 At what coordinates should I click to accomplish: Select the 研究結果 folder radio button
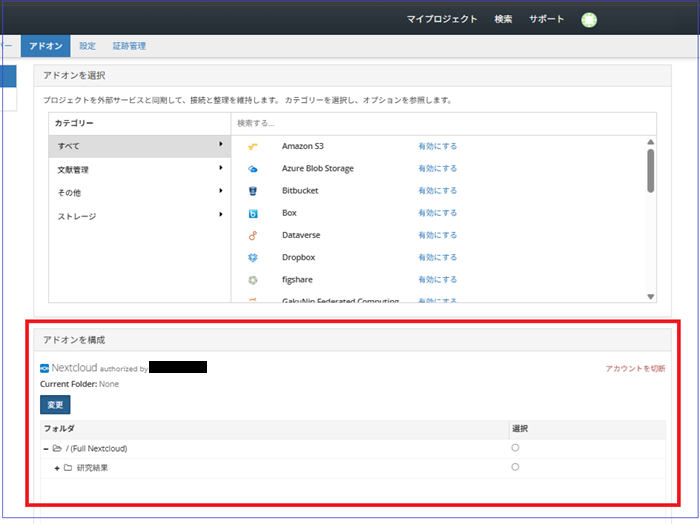coord(515,467)
